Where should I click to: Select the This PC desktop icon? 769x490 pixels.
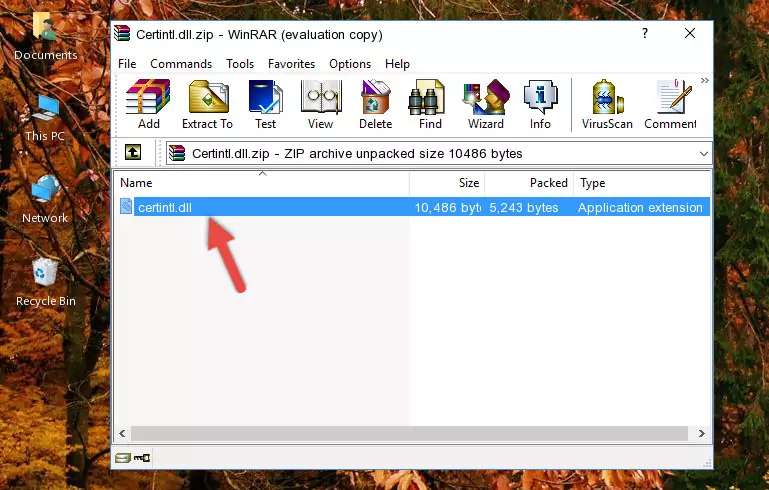tap(45, 118)
